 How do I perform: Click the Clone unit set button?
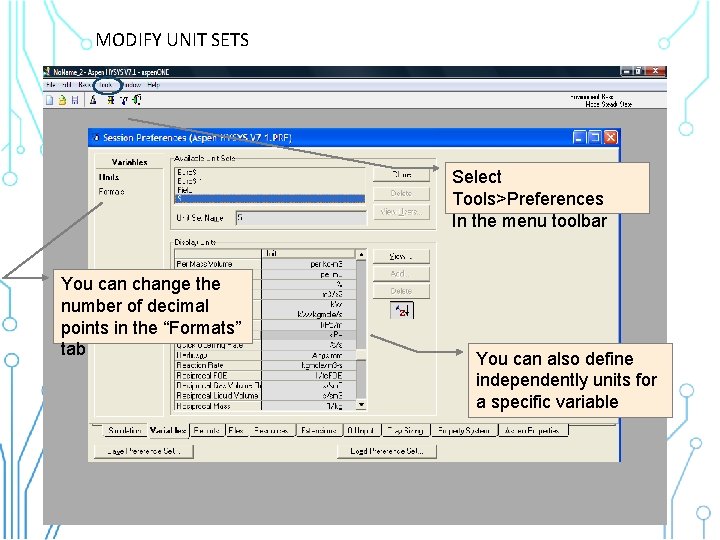(401, 174)
